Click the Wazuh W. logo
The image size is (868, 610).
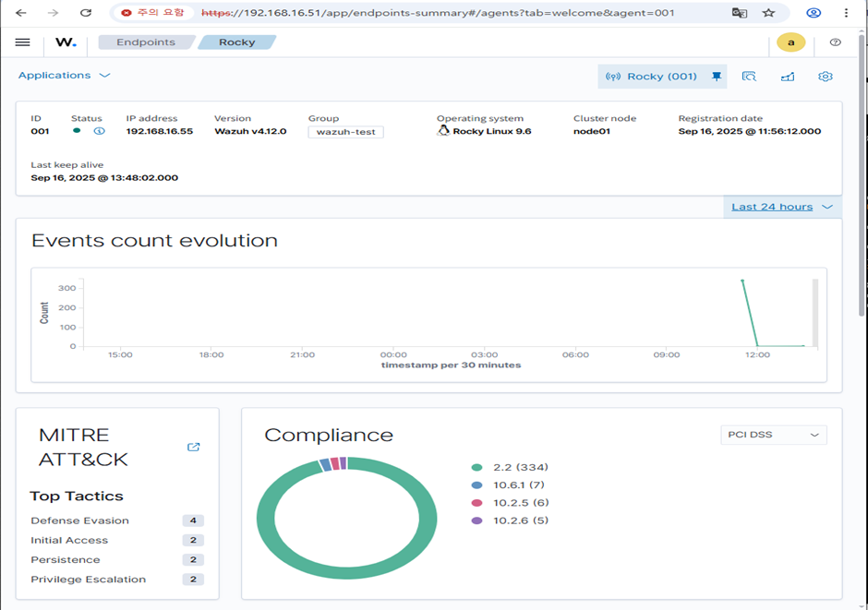click(66, 42)
